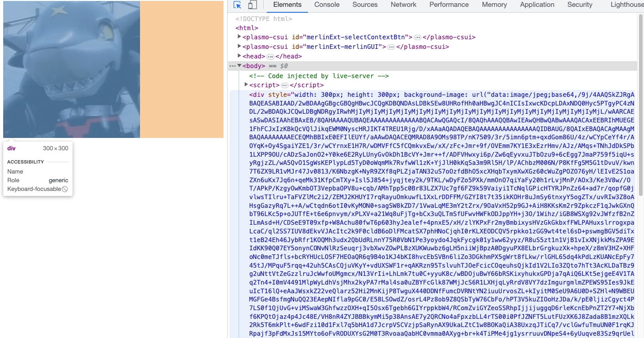
Task: Toggle the device toolbar icon
Action: coord(252,5)
